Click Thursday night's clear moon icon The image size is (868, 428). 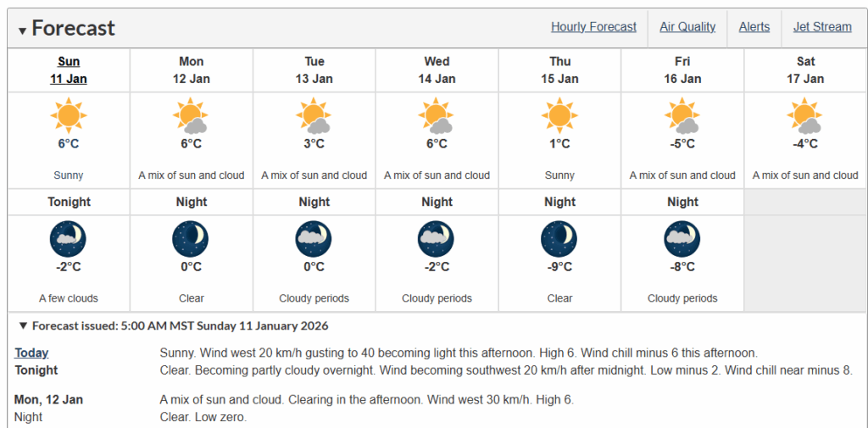[559, 239]
